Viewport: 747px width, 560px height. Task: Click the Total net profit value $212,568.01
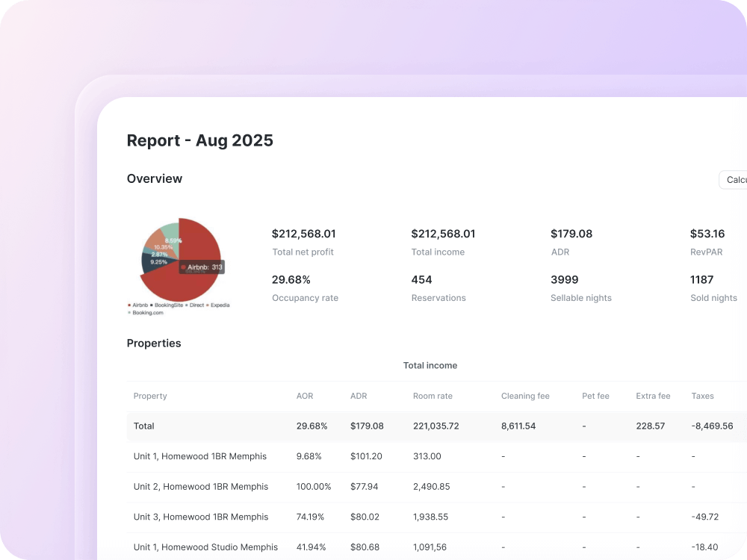click(304, 233)
